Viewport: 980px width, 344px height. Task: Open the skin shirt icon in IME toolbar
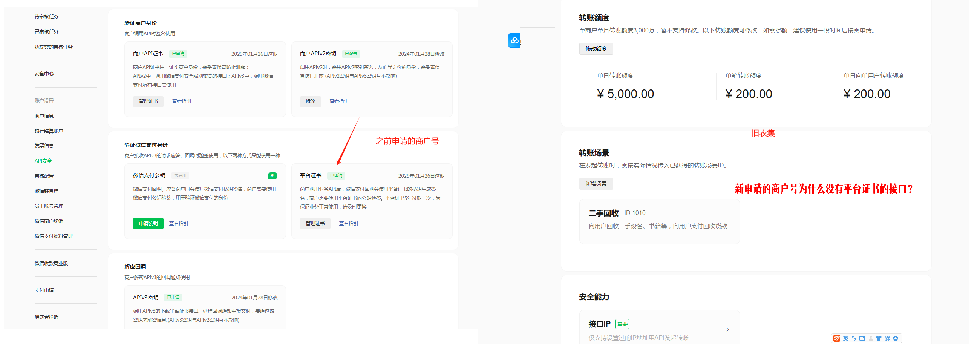[x=879, y=338]
